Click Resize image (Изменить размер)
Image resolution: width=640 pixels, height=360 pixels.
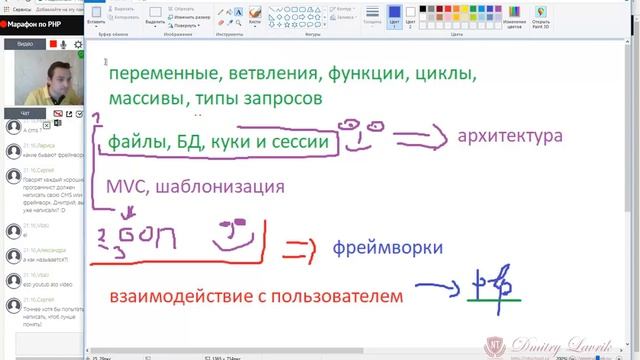point(189,17)
